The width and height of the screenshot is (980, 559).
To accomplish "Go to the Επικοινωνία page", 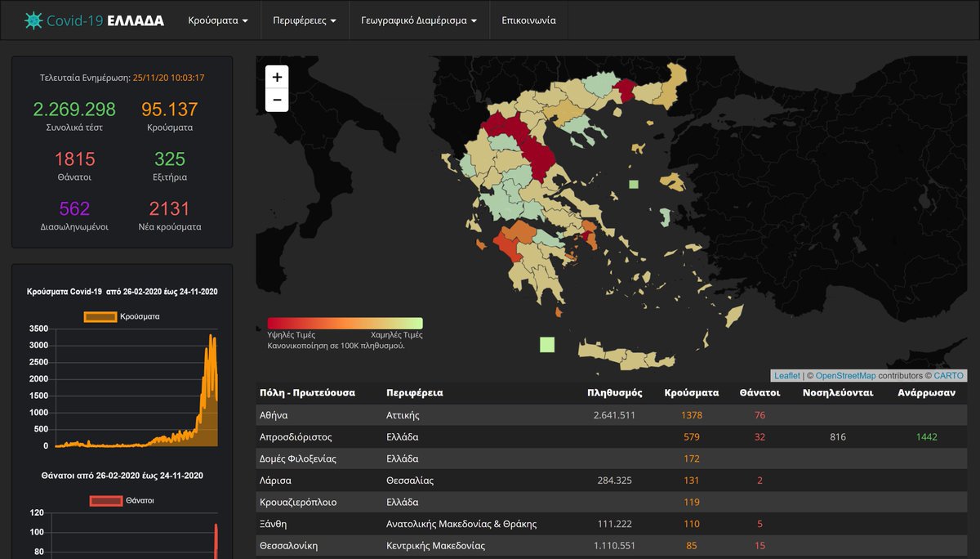I will [528, 20].
